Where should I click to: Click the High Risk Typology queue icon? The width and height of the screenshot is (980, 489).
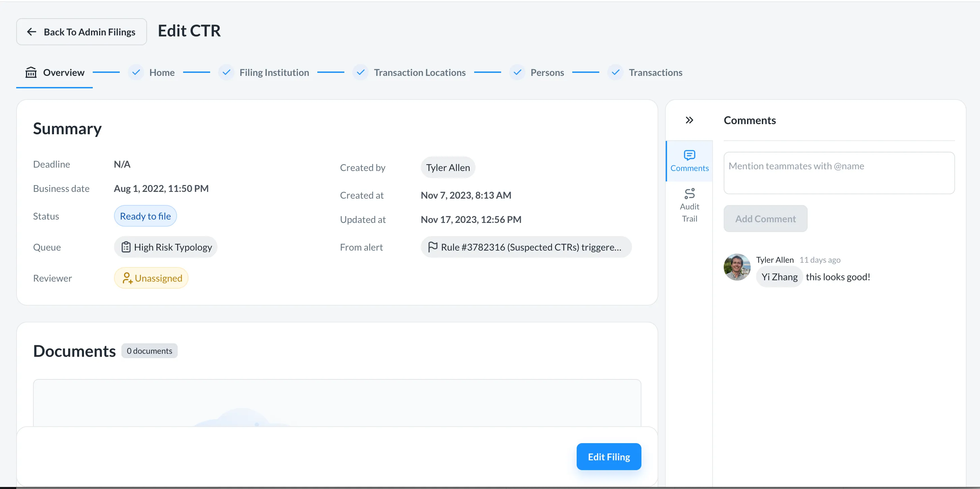point(126,247)
